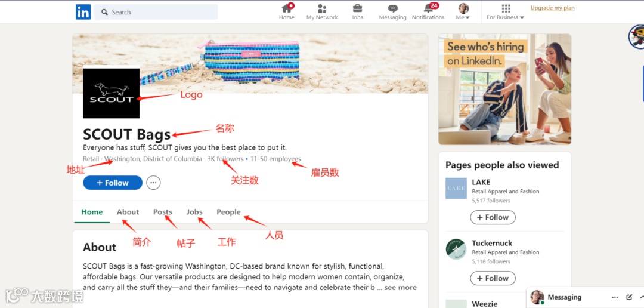Select the Home tab of company page

point(92,212)
